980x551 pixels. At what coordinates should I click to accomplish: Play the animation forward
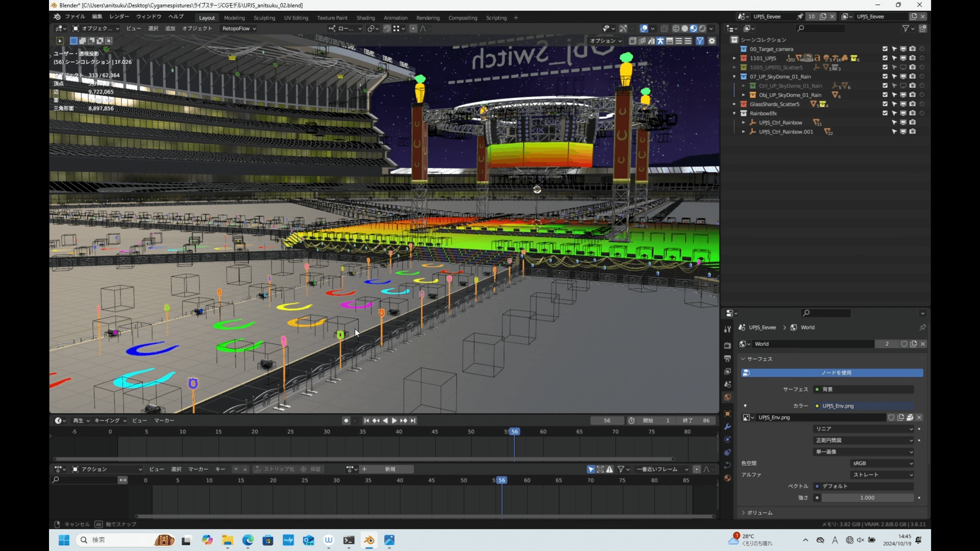click(x=394, y=420)
